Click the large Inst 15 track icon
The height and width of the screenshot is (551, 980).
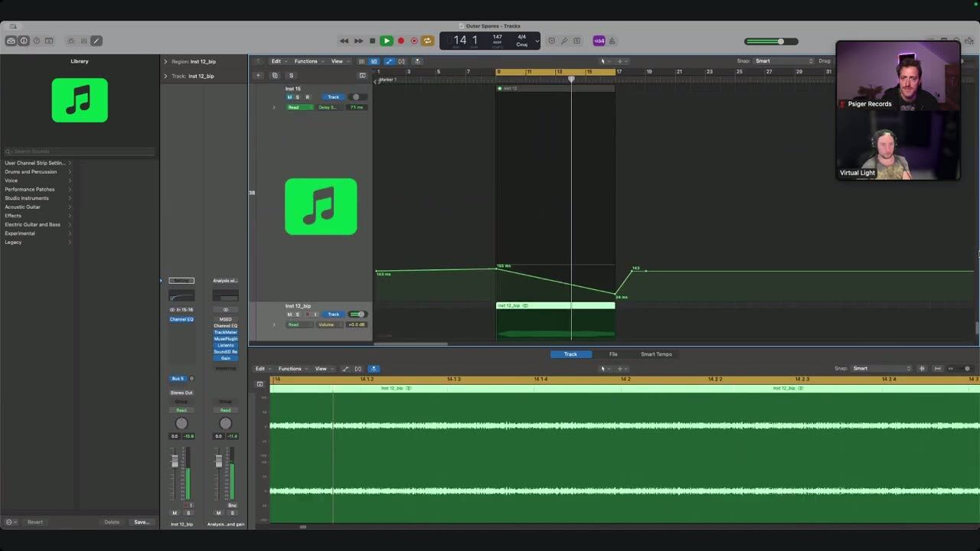coord(321,207)
